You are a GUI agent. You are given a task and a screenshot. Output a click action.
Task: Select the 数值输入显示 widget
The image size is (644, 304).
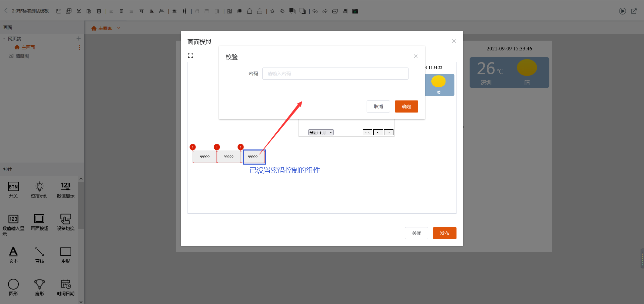click(13, 225)
